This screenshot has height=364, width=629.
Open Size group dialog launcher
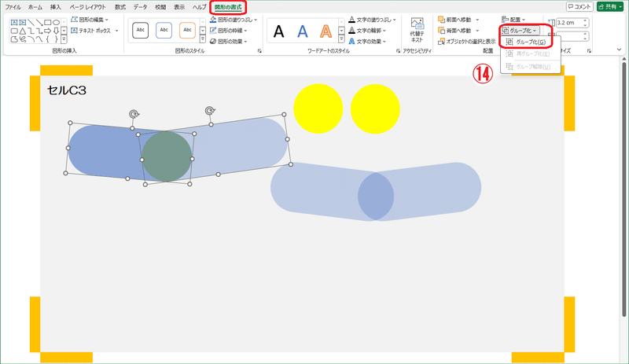(589, 51)
